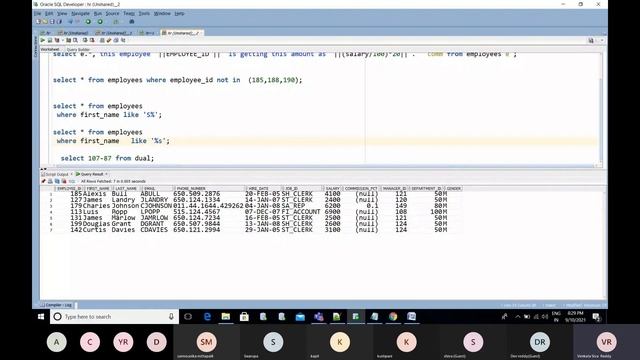
Task: Click participant avatar 'SM'
Action: [x=207, y=342]
